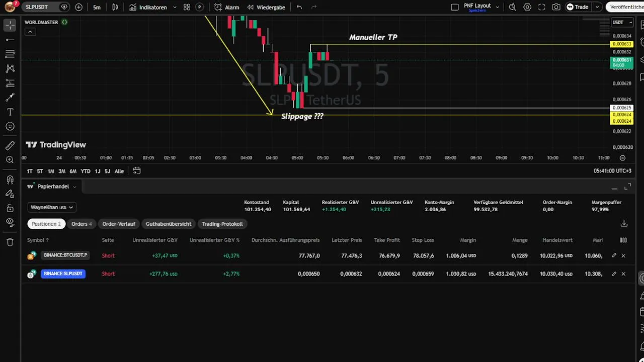Add a comparison symbol with the plus icon
The height and width of the screenshot is (362, 644).
click(78, 7)
